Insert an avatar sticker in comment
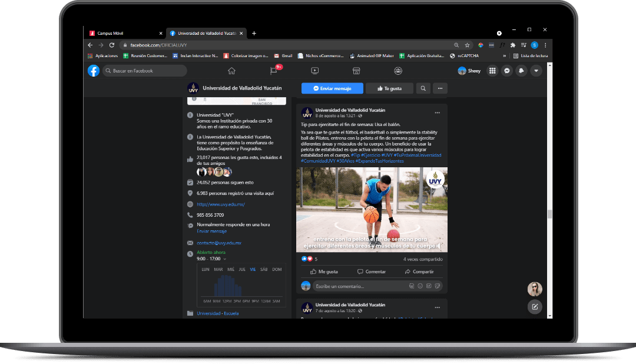636x364 pixels. pos(412,286)
